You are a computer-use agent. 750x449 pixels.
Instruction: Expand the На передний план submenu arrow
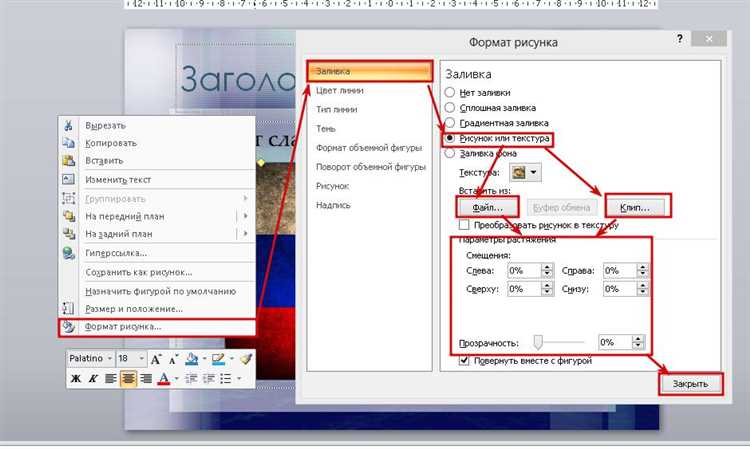coord(245,216)
